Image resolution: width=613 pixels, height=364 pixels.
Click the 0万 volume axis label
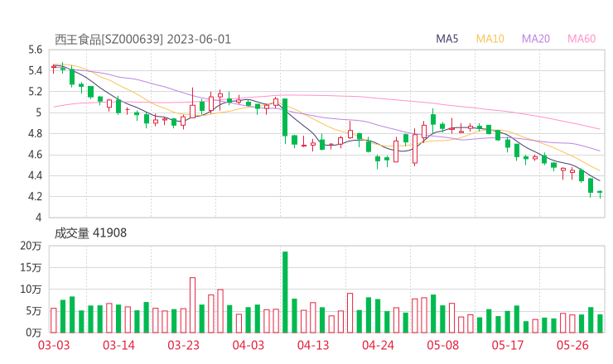coord(34,333)
